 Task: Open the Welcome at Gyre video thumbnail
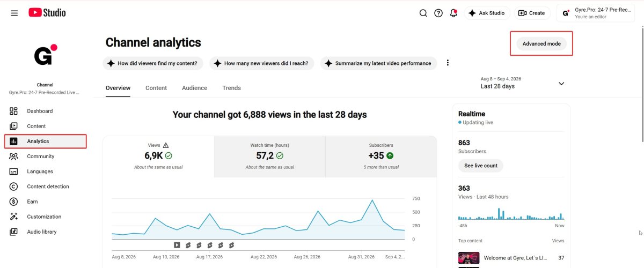pyautogui.click(x=469, y=258)
